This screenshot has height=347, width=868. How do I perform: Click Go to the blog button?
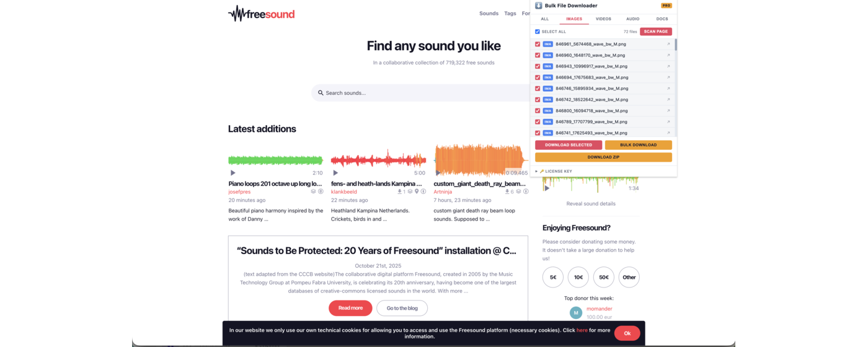pyautogui.click(x=402, y=308)
